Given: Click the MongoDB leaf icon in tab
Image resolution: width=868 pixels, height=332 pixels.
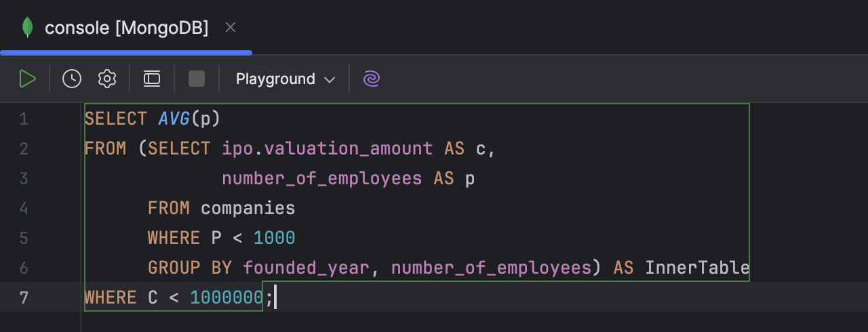Looking at the screenshot, I should 28,28.
